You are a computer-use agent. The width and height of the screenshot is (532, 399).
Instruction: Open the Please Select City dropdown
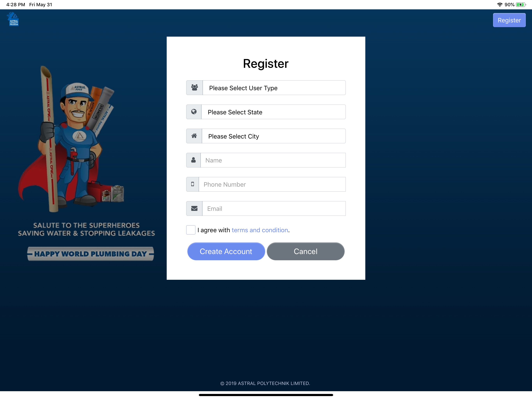(274, 136)
